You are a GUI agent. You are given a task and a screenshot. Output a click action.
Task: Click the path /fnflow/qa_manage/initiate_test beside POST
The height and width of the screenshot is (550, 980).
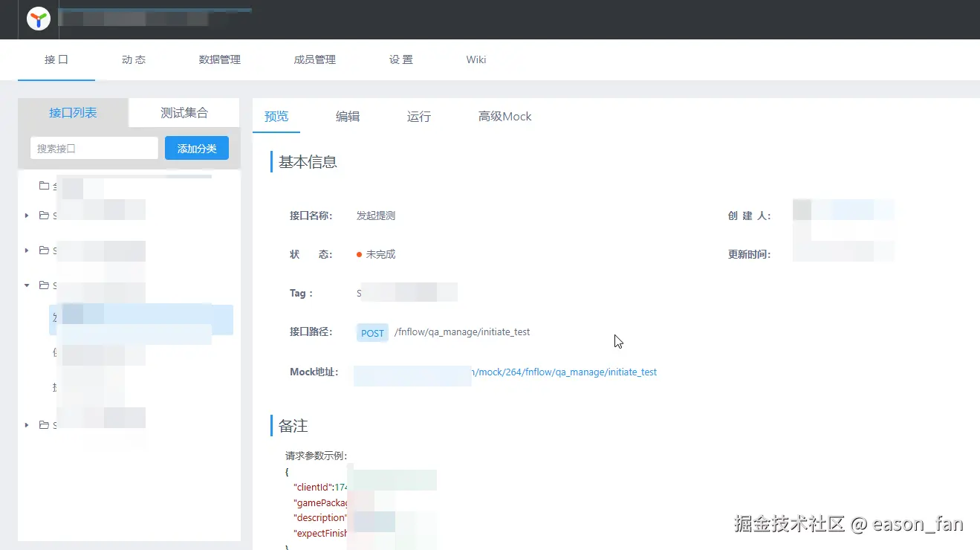[462, 331]
